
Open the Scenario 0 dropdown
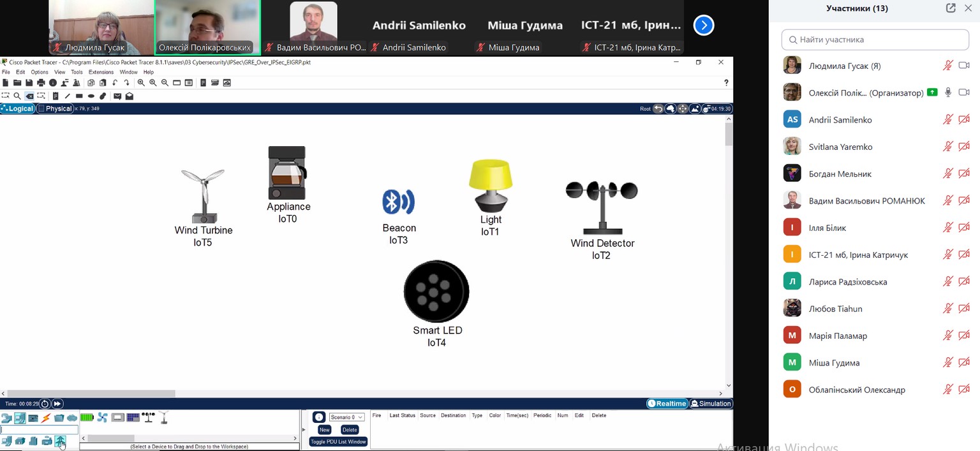346,417
